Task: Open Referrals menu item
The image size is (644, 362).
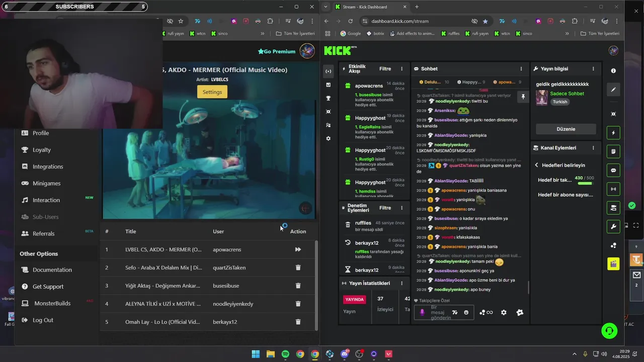Action: click(x=44, y=233)
